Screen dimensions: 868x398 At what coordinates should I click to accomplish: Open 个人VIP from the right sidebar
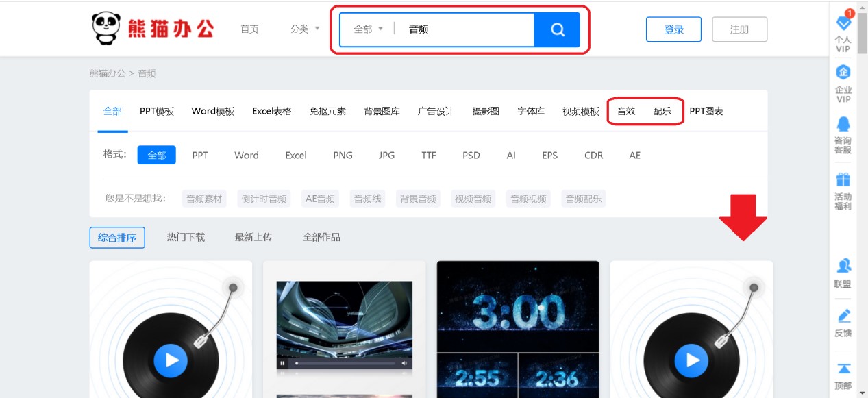pos(843,31)
